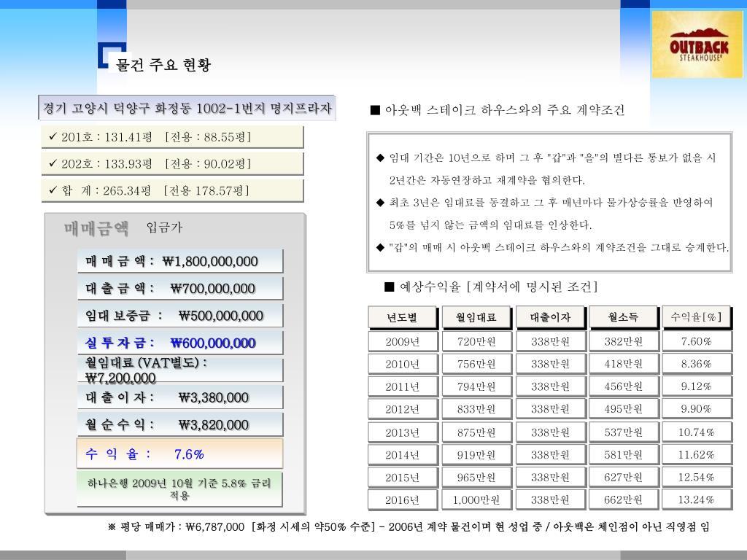This screenshot has height=560, width=747.
Task: Click the green '하나은행 2009년 10월 기준 5.8% 금리 적용' note
Action: [179, 489]
